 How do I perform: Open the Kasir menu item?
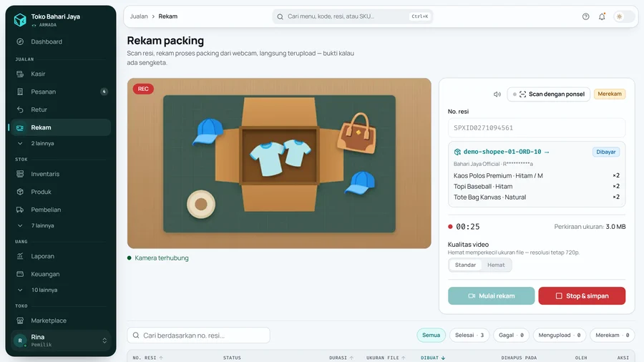pyautogui.click(x=61, y=74)
